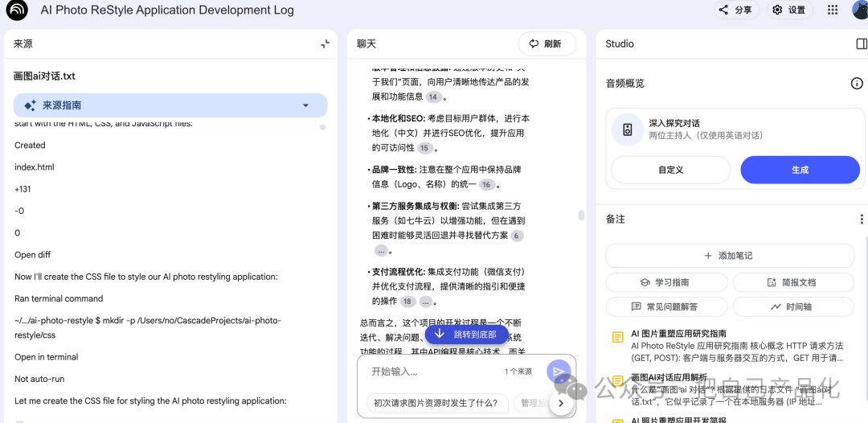
Task: Click the 支付流程优化 bullet heading
Action: [398, 272]
